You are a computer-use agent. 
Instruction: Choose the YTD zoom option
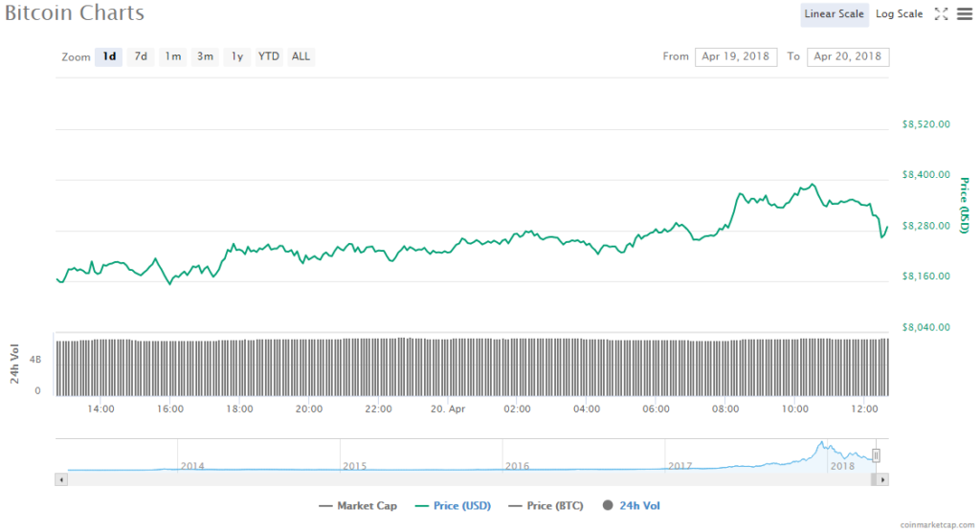pyautogui.click(x=269, y=56)
